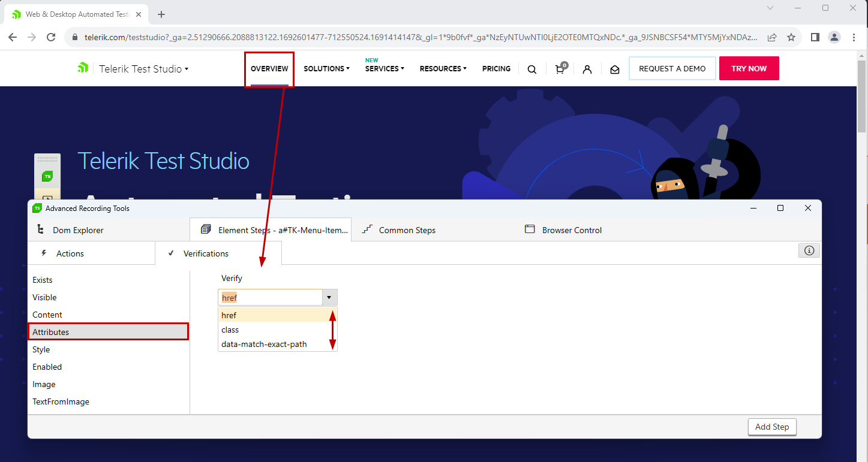Viewport: 868px width, 462px height.
Task: Click Telerik Test Studio hero heading
Action: (x=163, y=161)
